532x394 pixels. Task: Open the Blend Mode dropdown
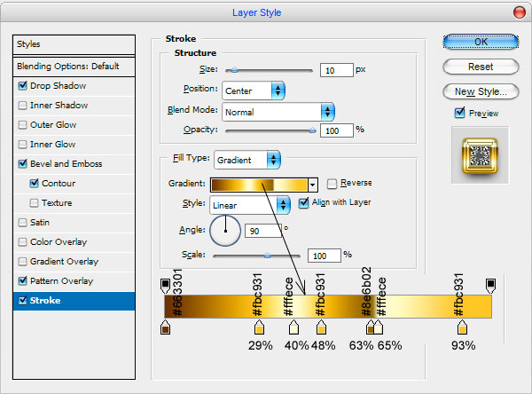tap(278, 112)
